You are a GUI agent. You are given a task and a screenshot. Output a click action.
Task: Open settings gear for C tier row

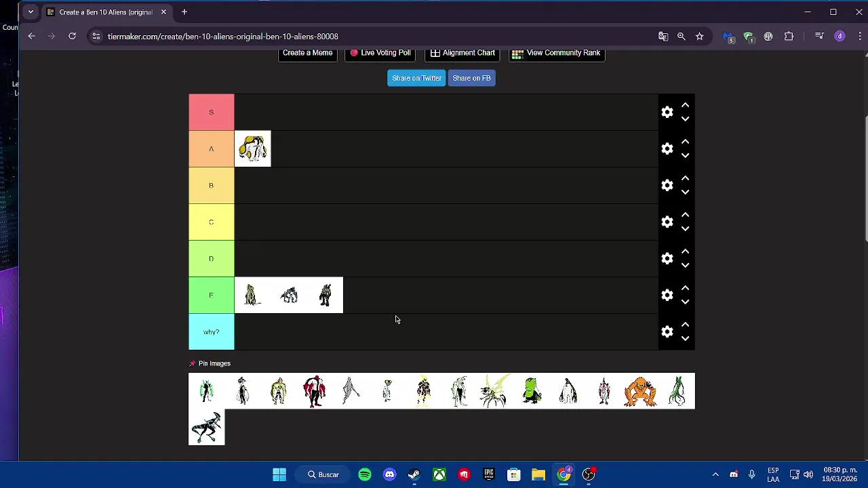667,222
